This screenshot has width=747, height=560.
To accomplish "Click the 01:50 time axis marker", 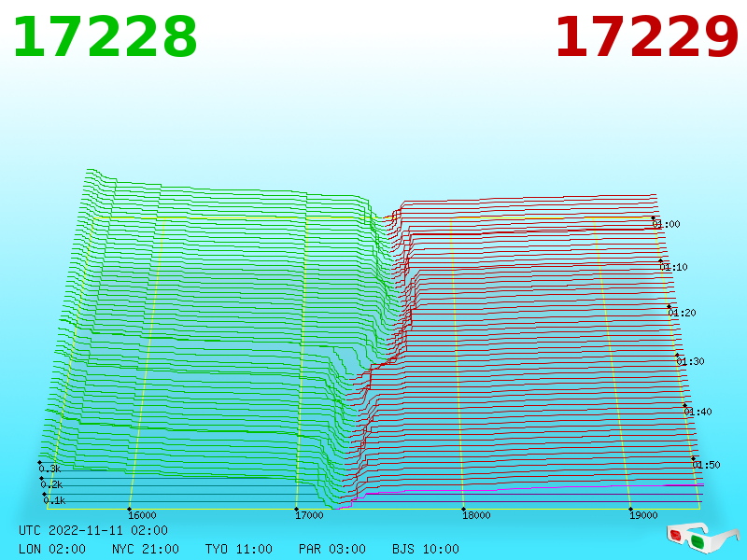I will pyautogui.click(x=706, y=465).
